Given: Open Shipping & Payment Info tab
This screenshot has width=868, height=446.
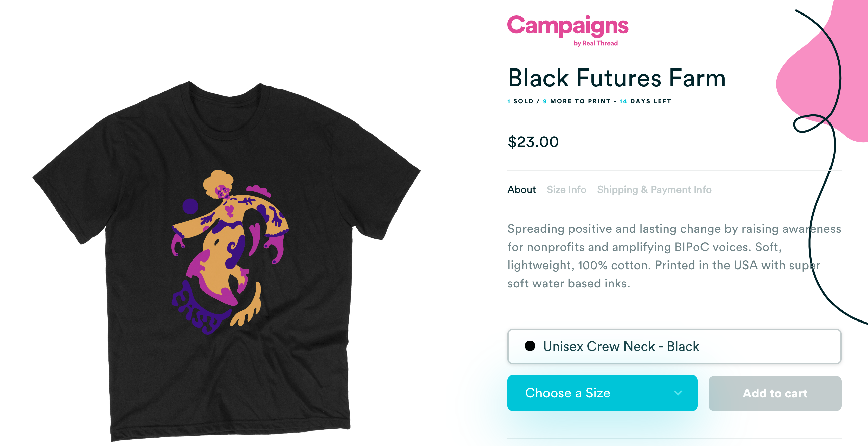Looking at the screenshot, I should 654,190.
